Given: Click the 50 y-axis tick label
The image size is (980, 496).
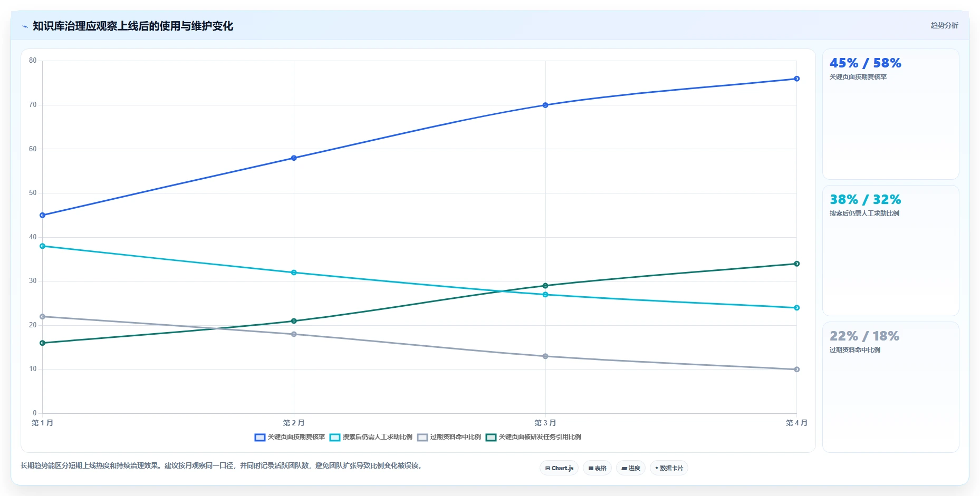Looking at the screenshot, I should [33, 193].
